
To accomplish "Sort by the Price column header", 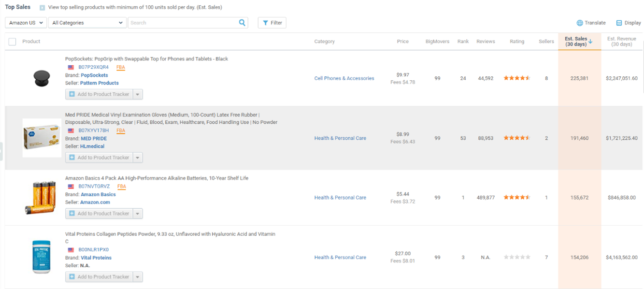I will point(403,42).
